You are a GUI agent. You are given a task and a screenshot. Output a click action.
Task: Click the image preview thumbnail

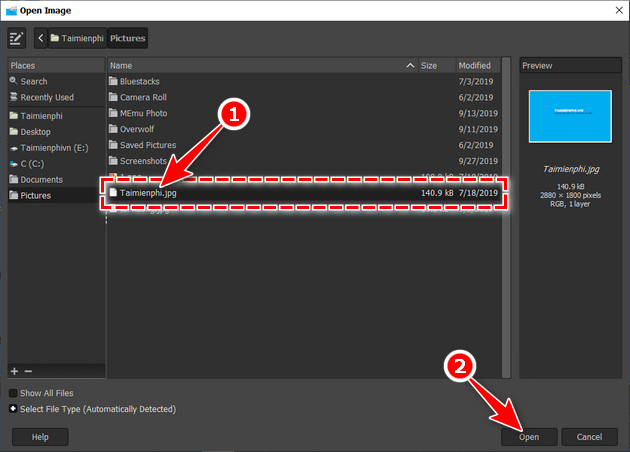tap(569, 114)
